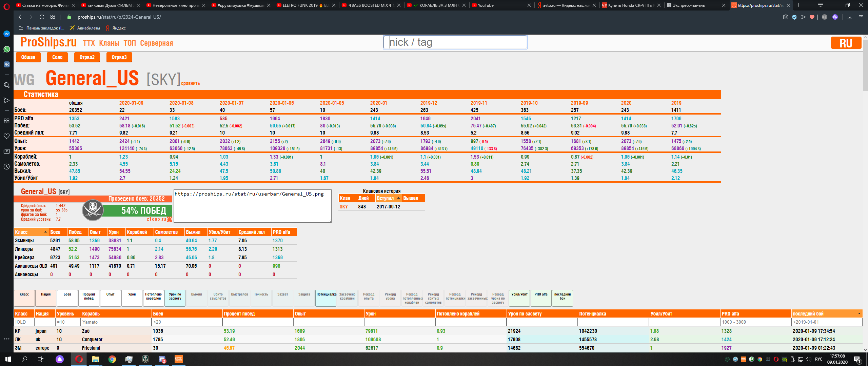Click the sort arrow on the Вступил column
This screenshot has height=366, width=868.
pos(398,198)
